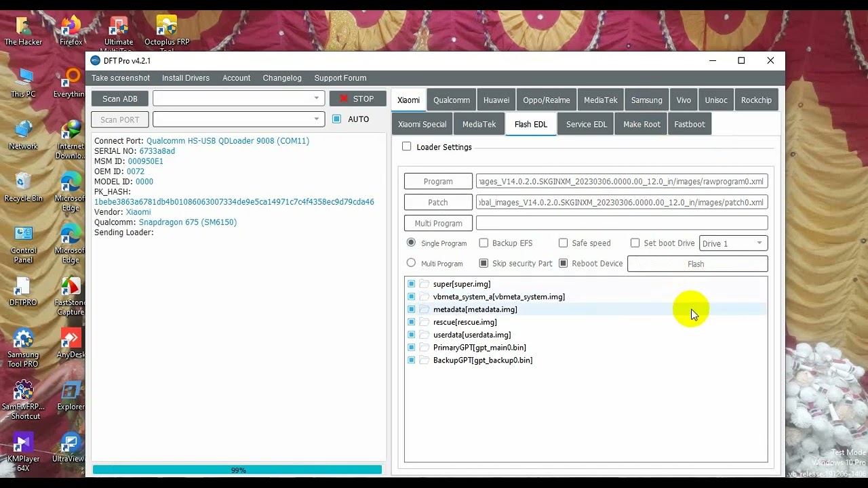
Task: Open Ultimate Multi Tool desktop icon
Action: click(x=119, y=34)
